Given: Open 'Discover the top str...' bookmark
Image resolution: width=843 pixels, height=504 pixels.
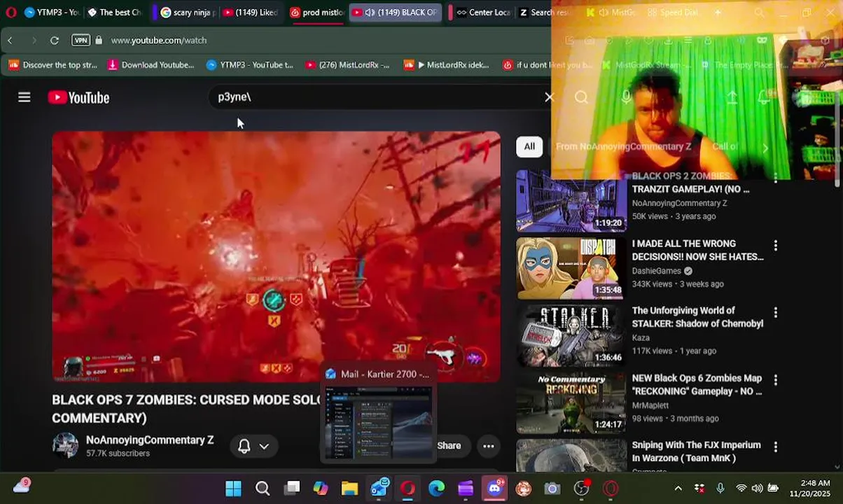Looking at the screenshot, I should tap(53, 65).
